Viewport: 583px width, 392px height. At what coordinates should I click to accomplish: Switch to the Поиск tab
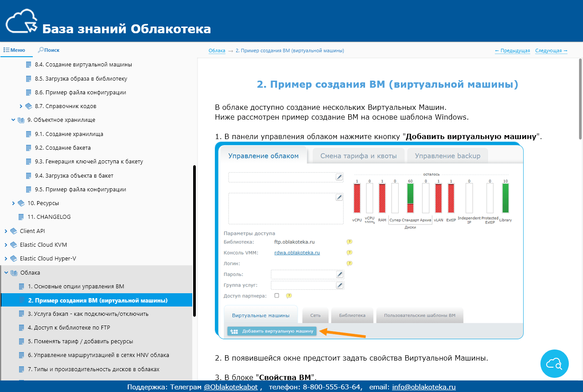click(49, 50)
